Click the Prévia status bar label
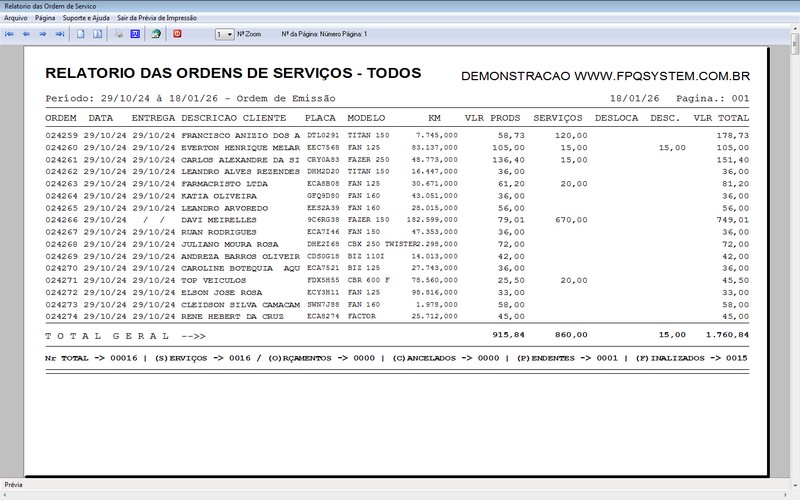 (13, 485)
